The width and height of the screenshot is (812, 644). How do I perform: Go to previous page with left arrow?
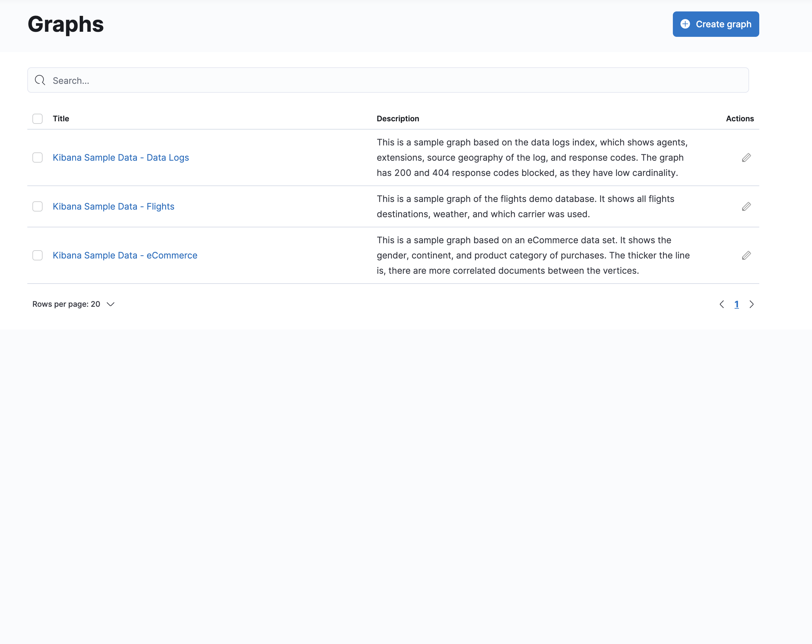tap(721, 304)
